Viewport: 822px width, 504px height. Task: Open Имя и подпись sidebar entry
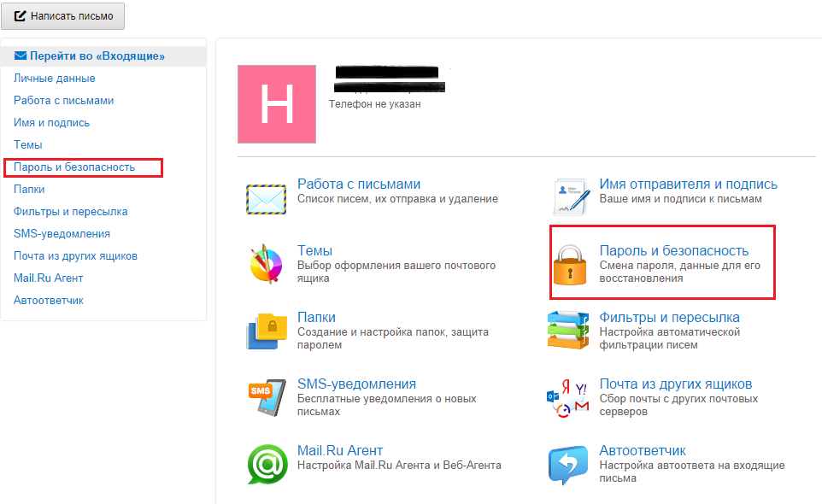click(52, 123)
